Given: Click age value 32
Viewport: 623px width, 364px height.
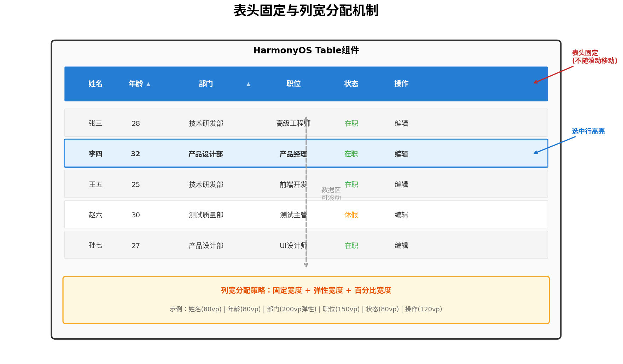Looking at the screenshot, I should 135,154.
